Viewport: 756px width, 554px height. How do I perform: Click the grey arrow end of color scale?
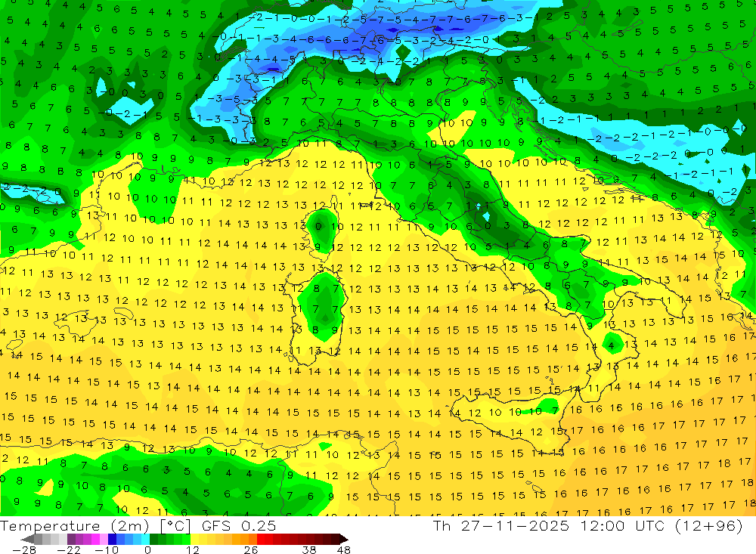click(28, 539)
